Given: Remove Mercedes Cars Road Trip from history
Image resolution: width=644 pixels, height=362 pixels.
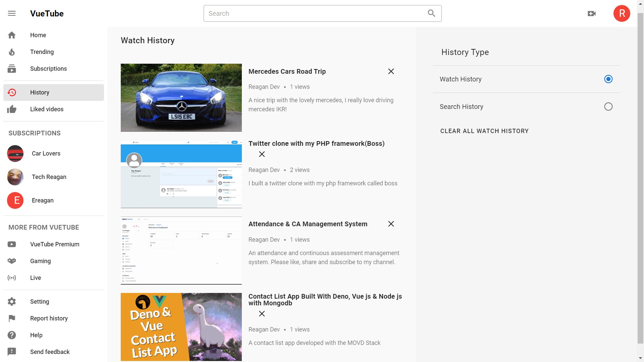Looking at the screenshot, I should 391,71.
